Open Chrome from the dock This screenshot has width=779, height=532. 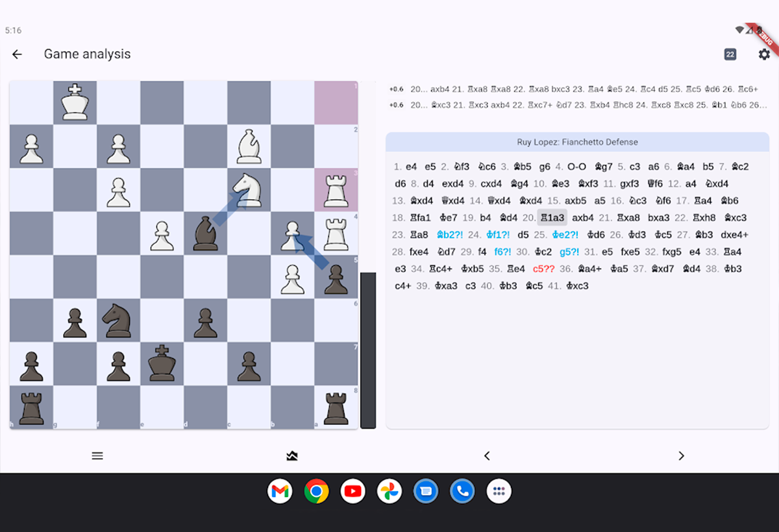(316, 492)
